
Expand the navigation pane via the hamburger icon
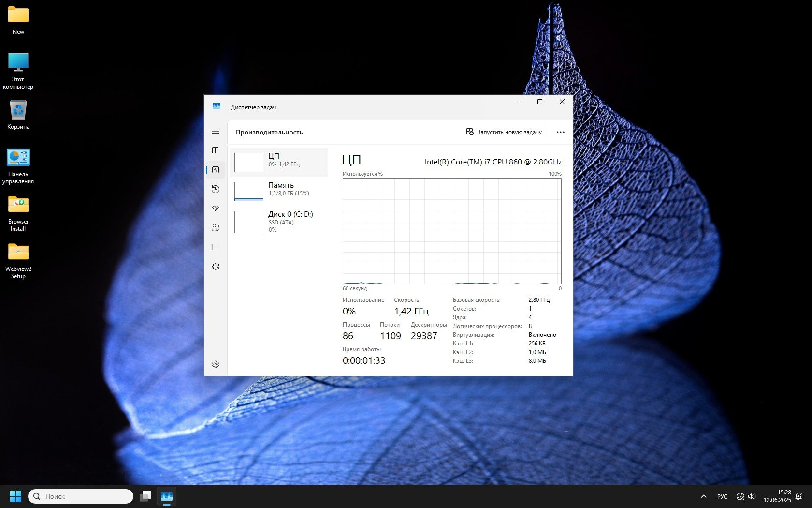click(x=216, y=131)
